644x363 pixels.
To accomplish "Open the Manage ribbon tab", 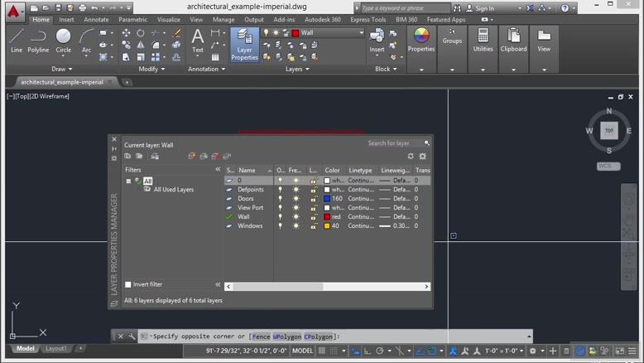I will click(x=223, y=19).
